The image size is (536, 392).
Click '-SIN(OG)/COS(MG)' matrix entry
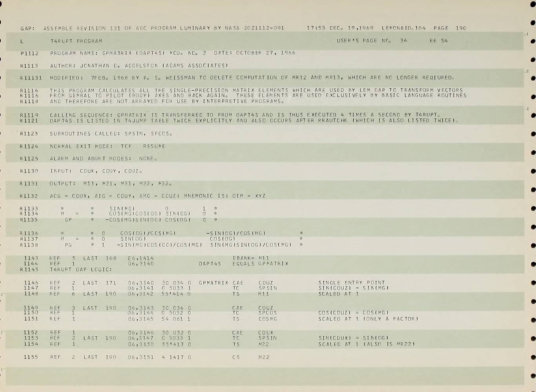(236, 233)
